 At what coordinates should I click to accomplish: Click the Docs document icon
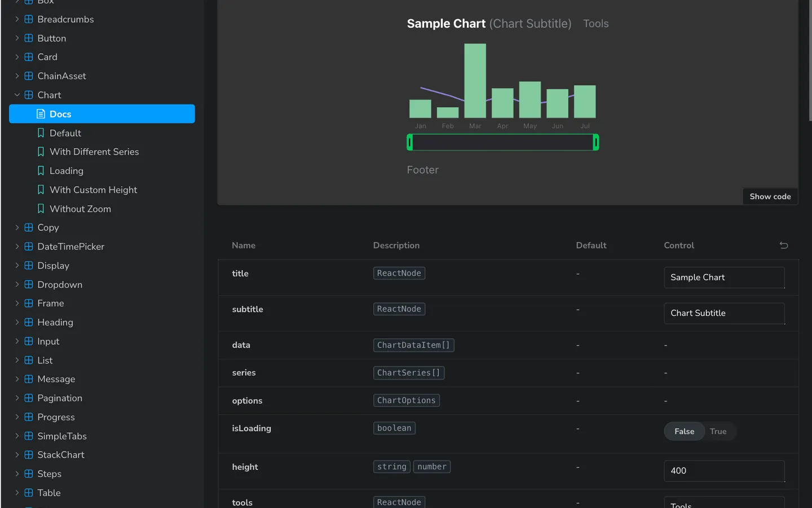pyautogui.click(x=41, y=114)
